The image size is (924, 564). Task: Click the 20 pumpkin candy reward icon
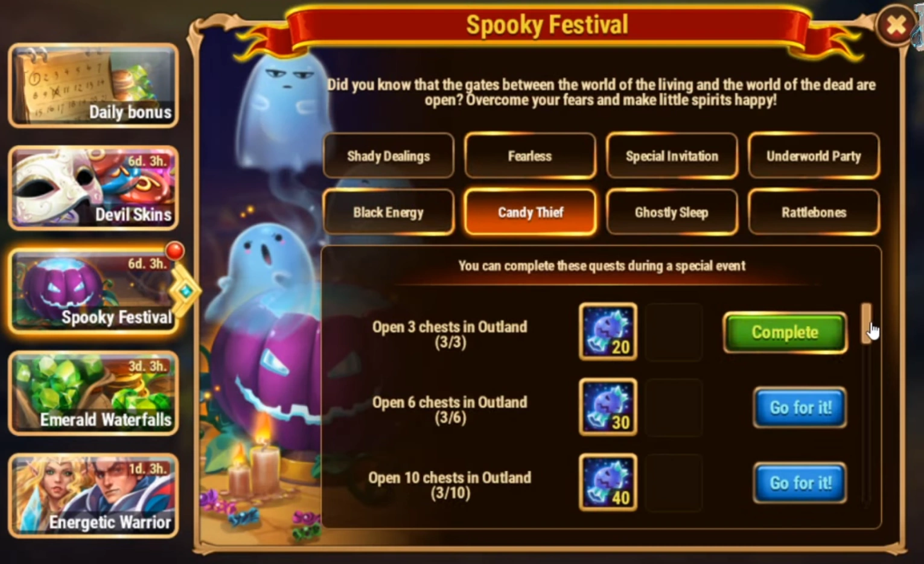[608, 331]
